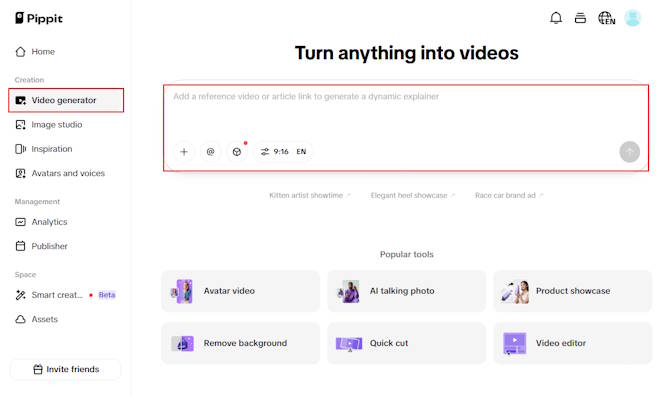Click the Quick cut thumbnail icon
This screenshot has height=397, width=660.
(349, 344)
